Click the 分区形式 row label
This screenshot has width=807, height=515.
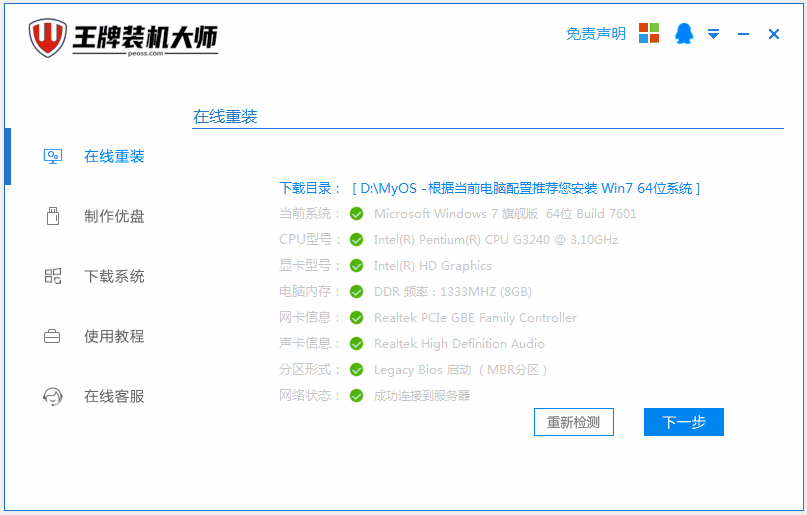[309, 369]
